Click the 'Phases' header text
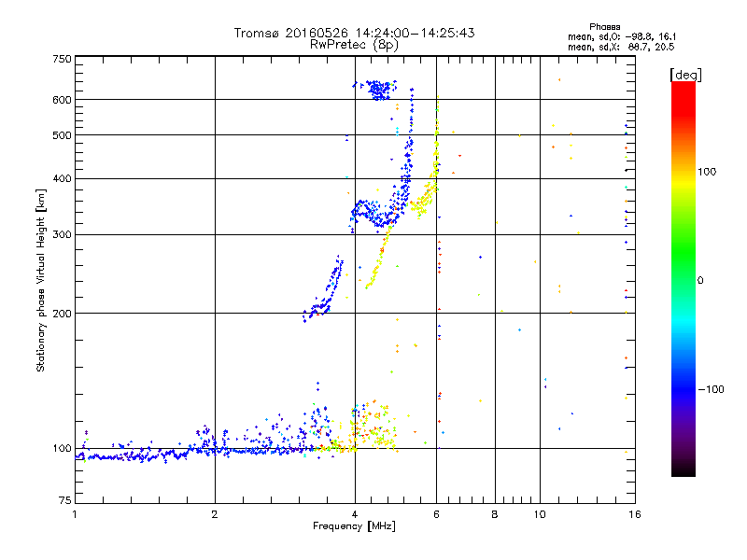The image size is (747, 560). pyautogui.click(x=604, y=27)
